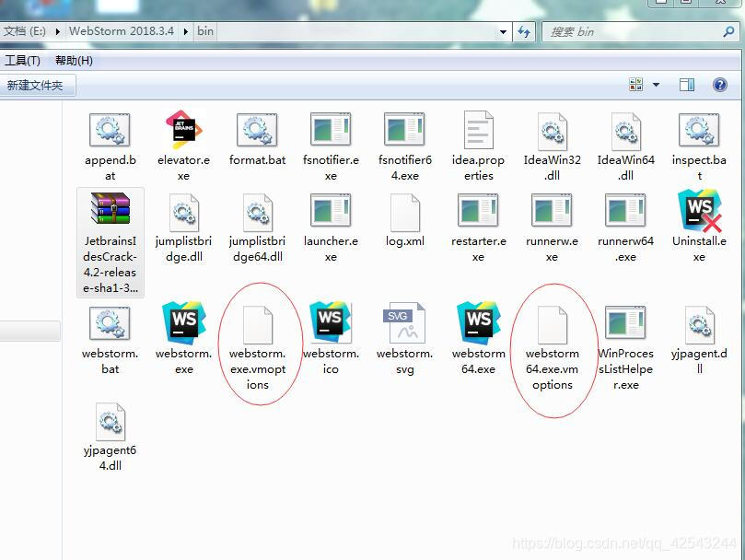The height and width of the screenshot is (560, 745).
Task: Select the Uninstall.exe file
Action: (699, 227)
